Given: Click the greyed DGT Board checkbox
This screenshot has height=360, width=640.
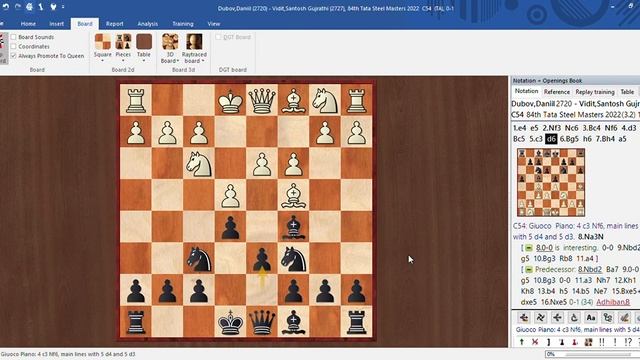Looking at the screenshot, I should pyautogui.click(x=218, y=37).
